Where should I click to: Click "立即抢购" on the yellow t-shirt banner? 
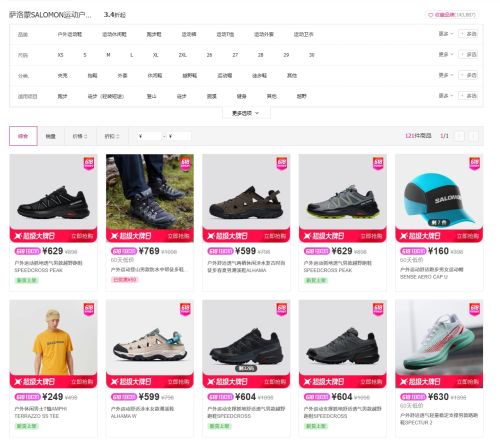pyautogui.click(x=82, y=382)
